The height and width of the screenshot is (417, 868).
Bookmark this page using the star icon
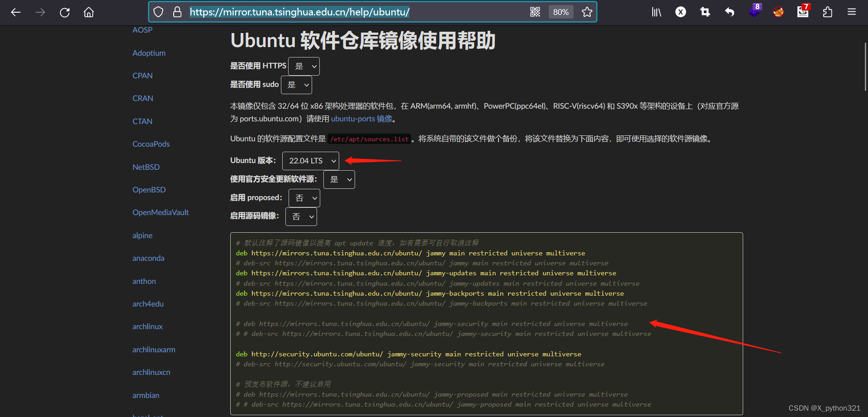[x=587, y=12]
